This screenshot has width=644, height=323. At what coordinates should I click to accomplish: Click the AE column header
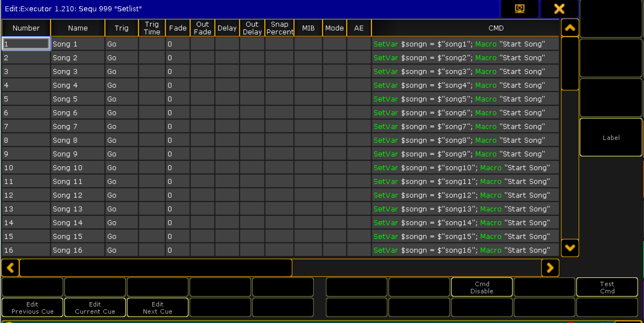tap(359, 28)
